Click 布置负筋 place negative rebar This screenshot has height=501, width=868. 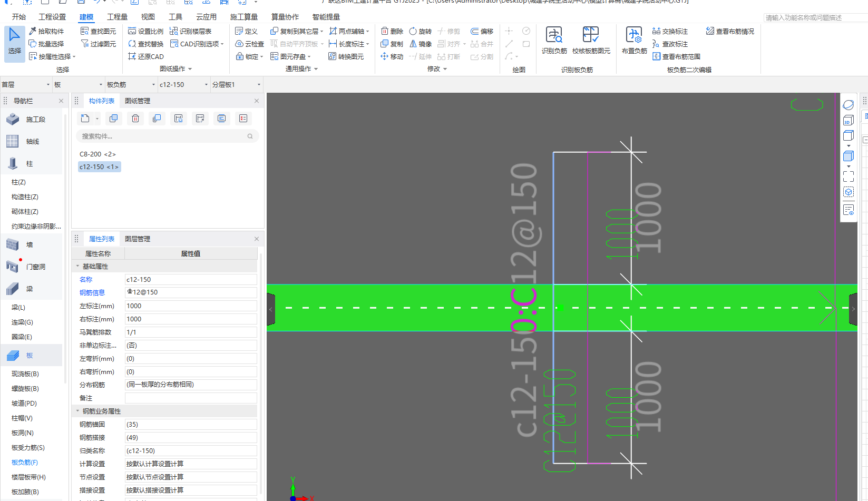click(635, 41)
